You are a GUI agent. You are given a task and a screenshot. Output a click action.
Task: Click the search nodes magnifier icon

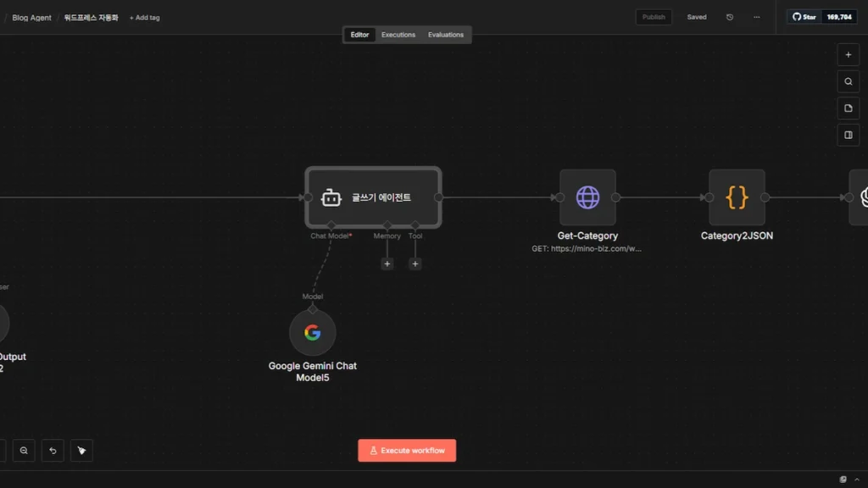pyautogui.click(x=848, y=82)
